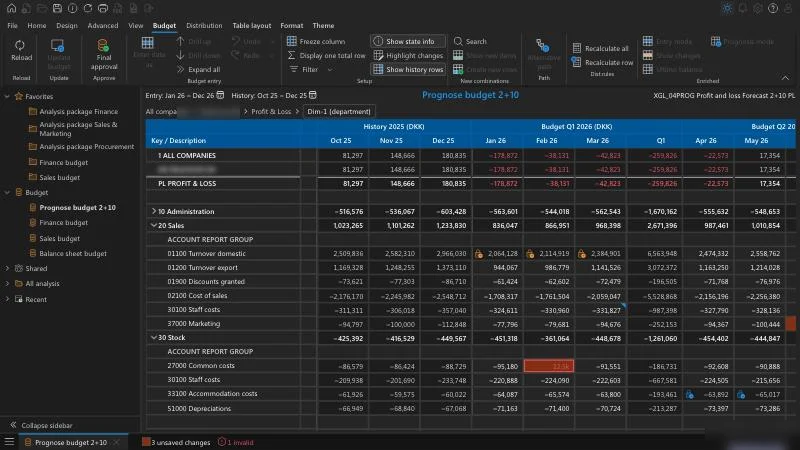
Task: Open Balance sheet budget in sidebar
Action: click(68, 253)
